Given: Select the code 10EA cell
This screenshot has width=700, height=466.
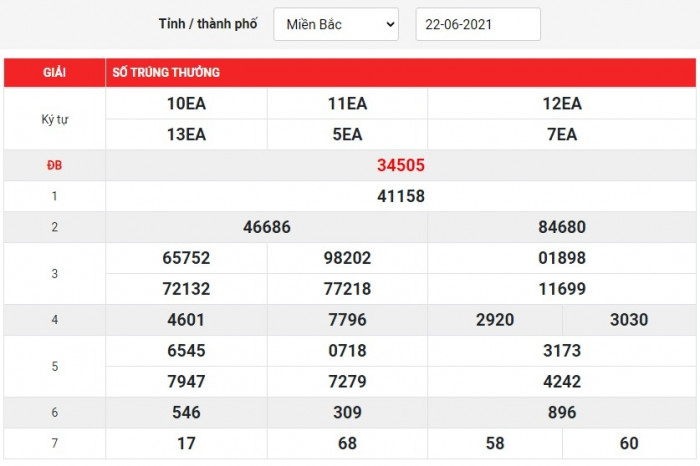Looking at the screenshot, I should point(186,104).
